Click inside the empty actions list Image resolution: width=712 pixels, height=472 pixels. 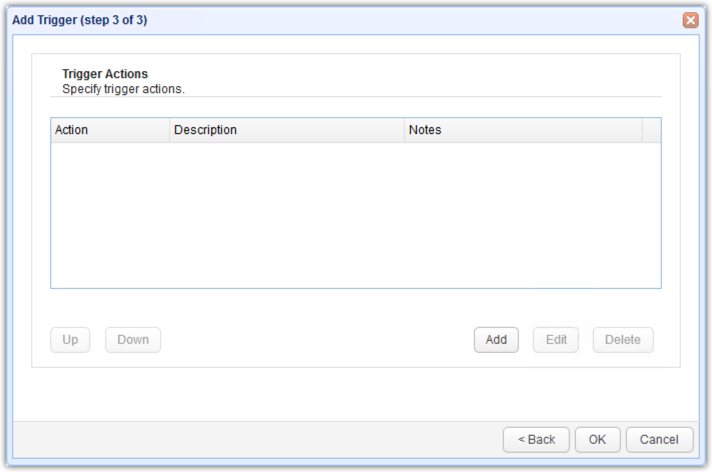355,215
